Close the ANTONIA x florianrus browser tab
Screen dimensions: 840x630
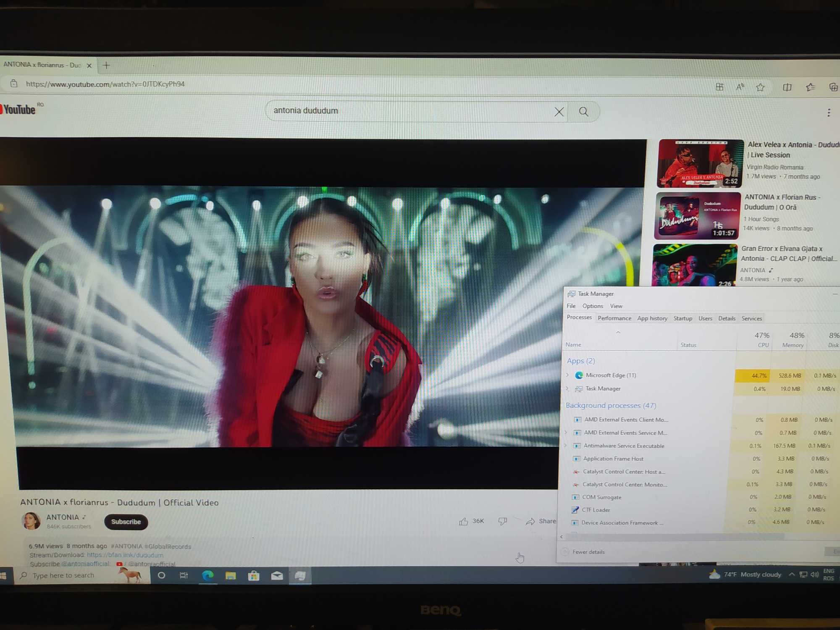[89, 66]
